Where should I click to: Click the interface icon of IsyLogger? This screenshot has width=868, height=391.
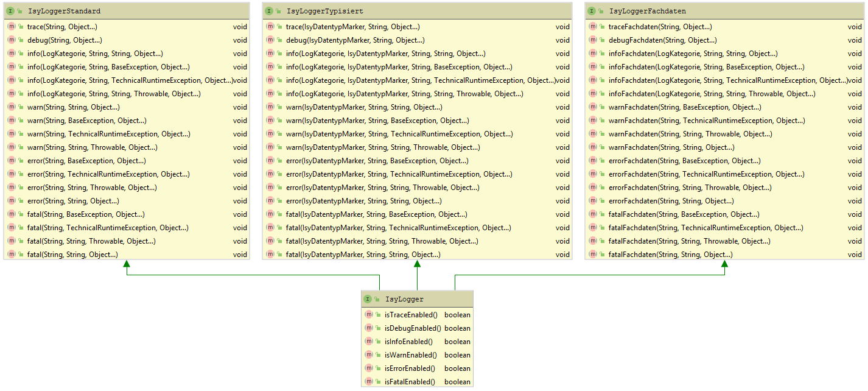click(x=367, y=299)
